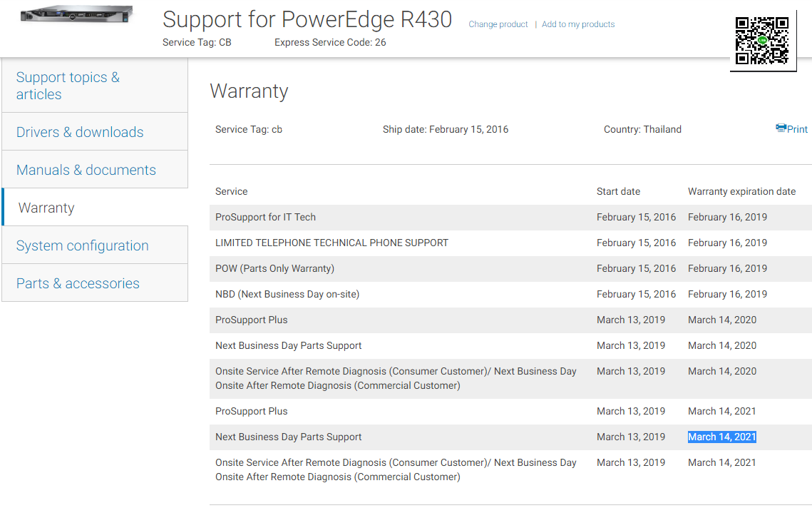
Task: Select the Warranty sidebar item
Action: pyautogui.click(x=95, y=208)
